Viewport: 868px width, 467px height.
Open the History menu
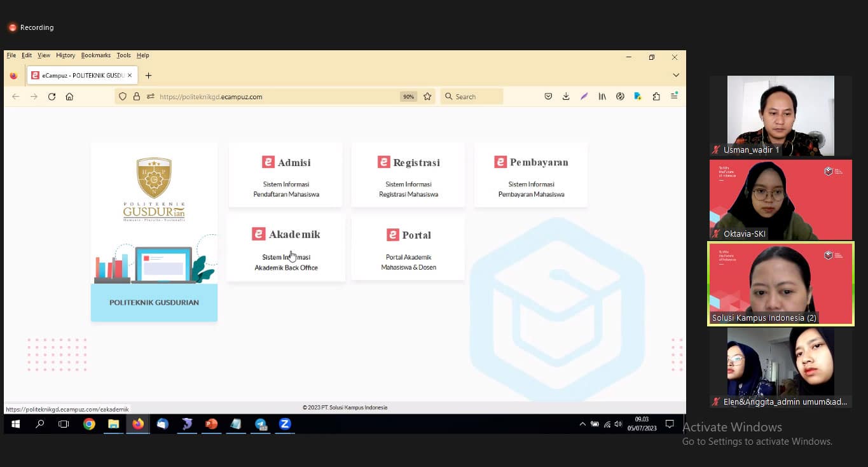(65, 55)
